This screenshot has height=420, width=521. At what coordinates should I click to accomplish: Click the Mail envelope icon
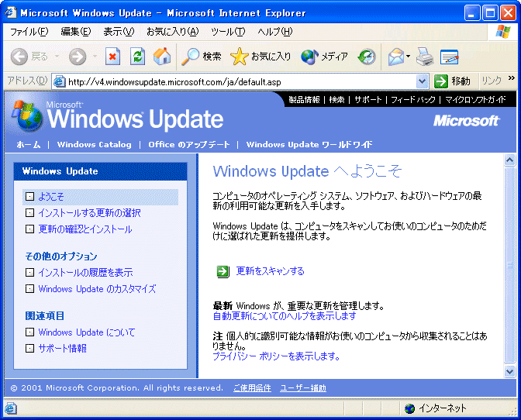click(396, 57)
